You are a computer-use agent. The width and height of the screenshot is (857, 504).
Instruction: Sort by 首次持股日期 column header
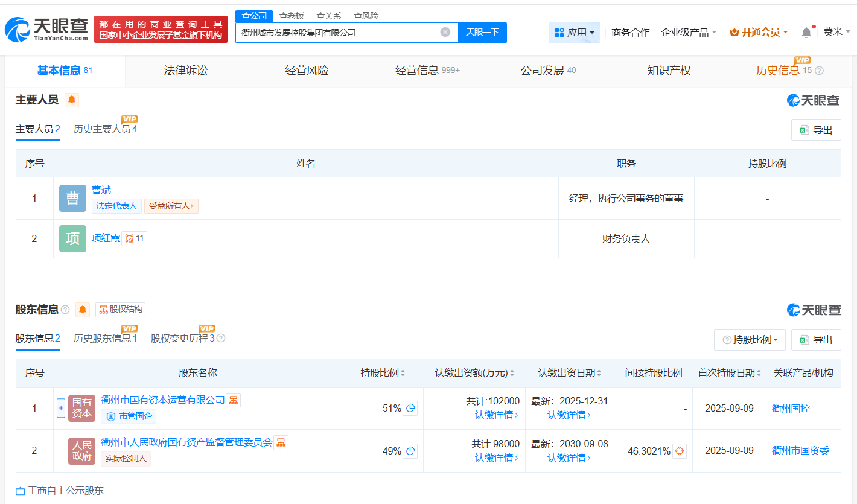click(729, 373)
